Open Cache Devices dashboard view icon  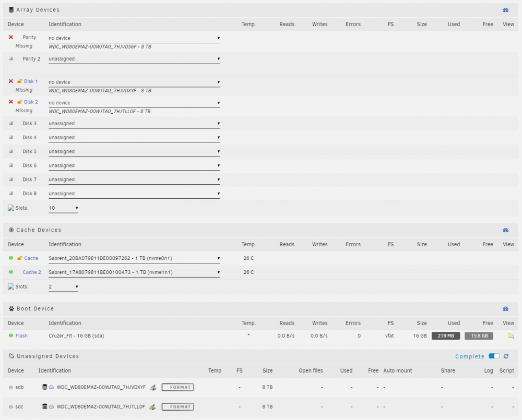click(505, 230)
